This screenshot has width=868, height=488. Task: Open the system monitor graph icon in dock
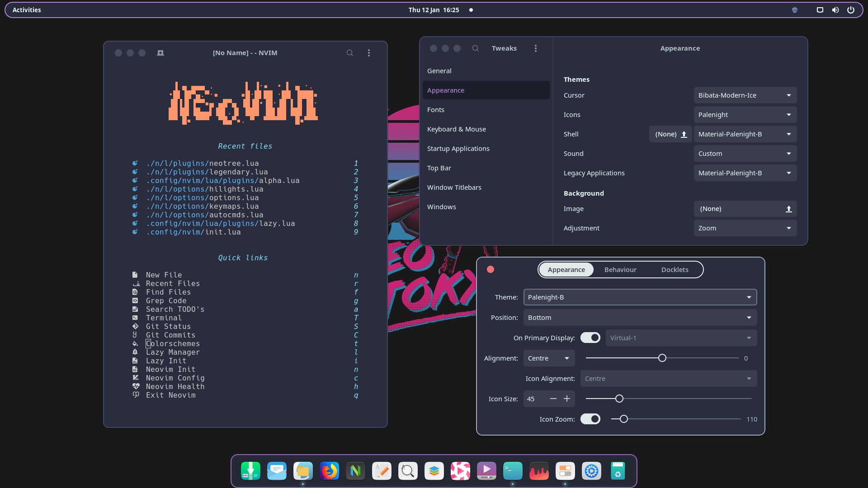click(x=539, y=471)
